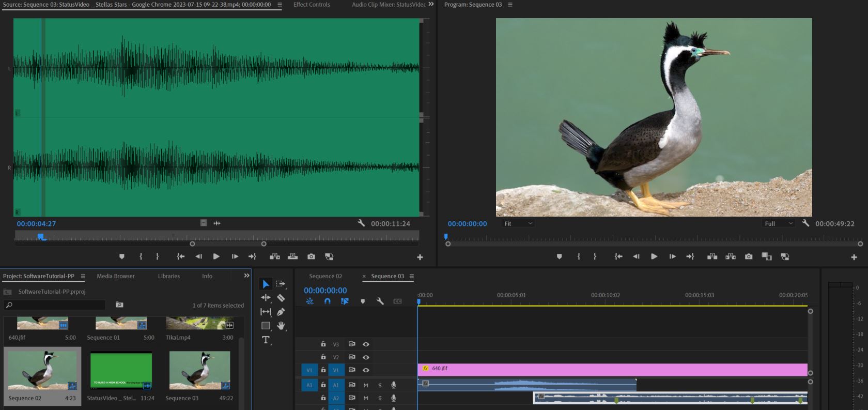
Task: Step forward one frame in Source monitor
Action: [235, 256]
